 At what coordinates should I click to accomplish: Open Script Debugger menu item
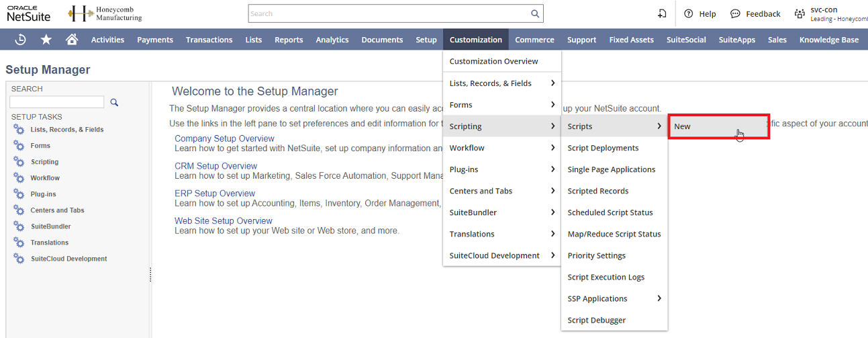click(614, 320)
